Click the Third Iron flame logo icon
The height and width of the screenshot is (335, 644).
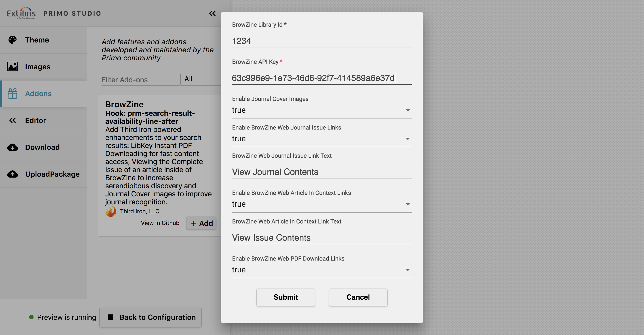pyautogui.click(x=111, y=211)
